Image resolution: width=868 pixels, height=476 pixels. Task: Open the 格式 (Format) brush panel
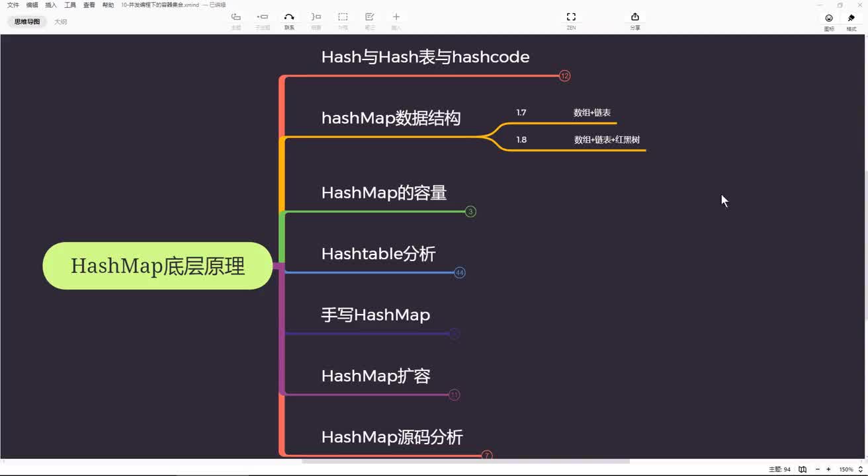(x=851, y=19)
